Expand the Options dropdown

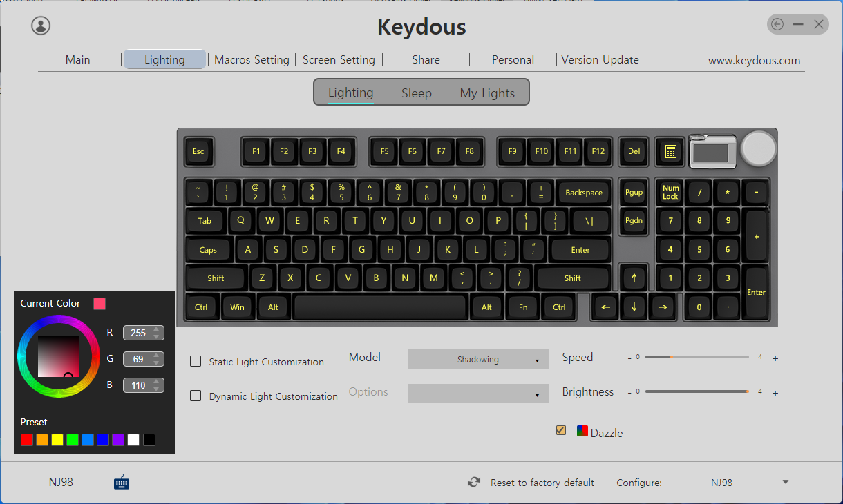pos(478,394)
